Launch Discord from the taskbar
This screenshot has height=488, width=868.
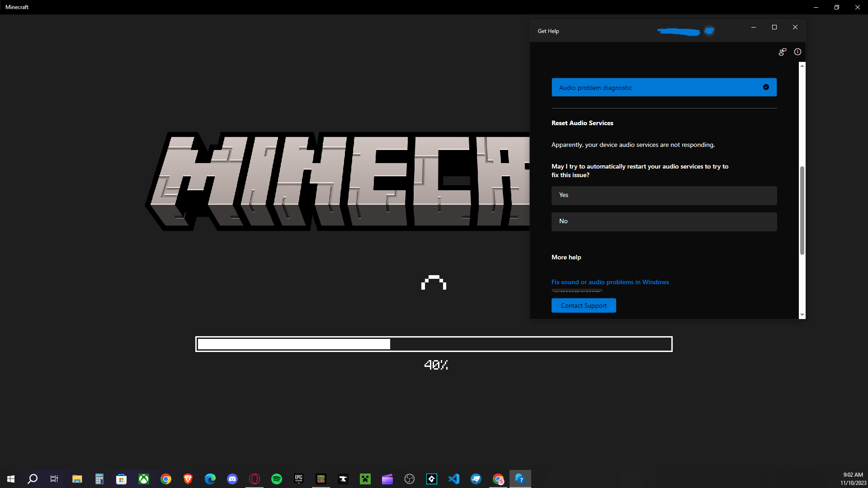232,479
